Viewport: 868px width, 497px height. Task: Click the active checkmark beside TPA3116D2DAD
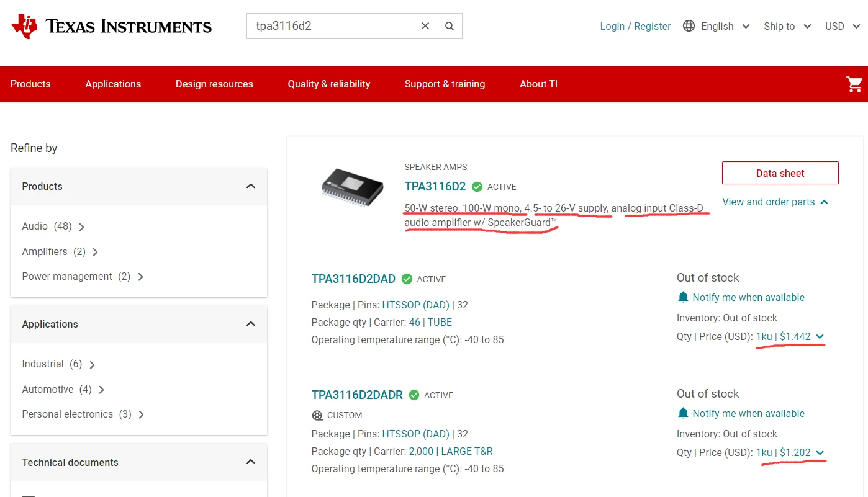click(407, 279)
